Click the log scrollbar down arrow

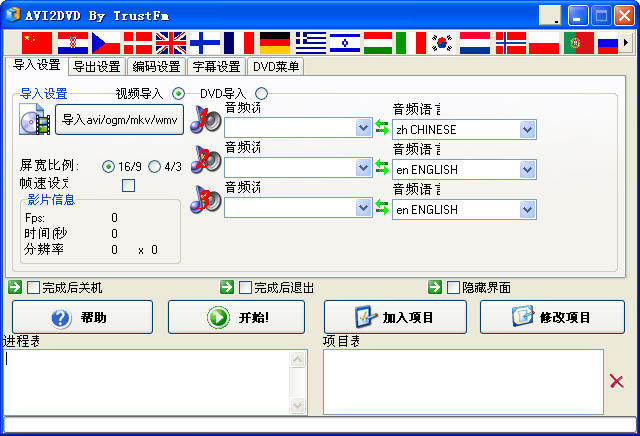298,405
